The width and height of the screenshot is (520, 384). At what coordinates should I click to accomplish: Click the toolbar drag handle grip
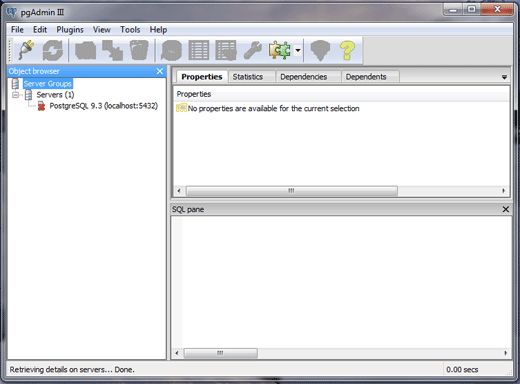pyautogui.click(x=10, y=50)
